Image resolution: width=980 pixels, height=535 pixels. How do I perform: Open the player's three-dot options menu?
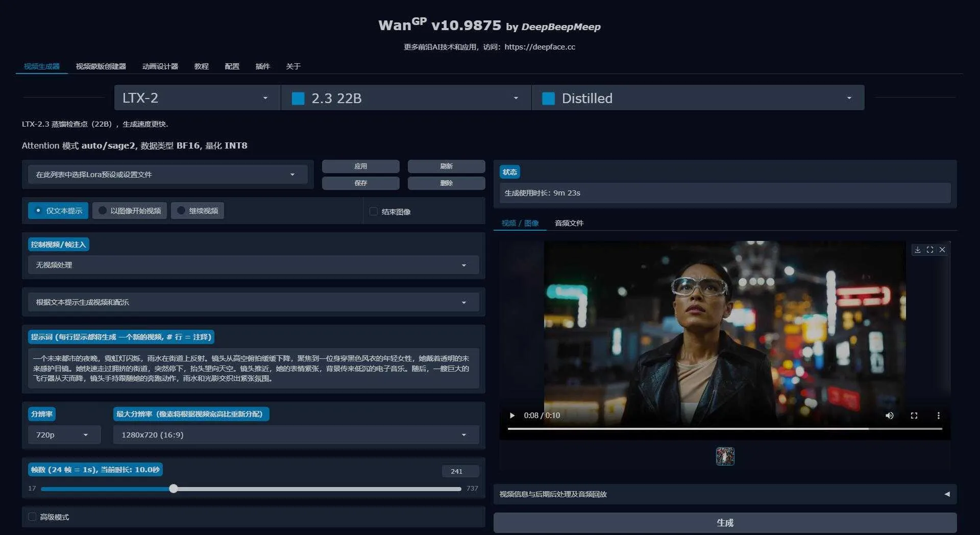[x=939, y=416]
